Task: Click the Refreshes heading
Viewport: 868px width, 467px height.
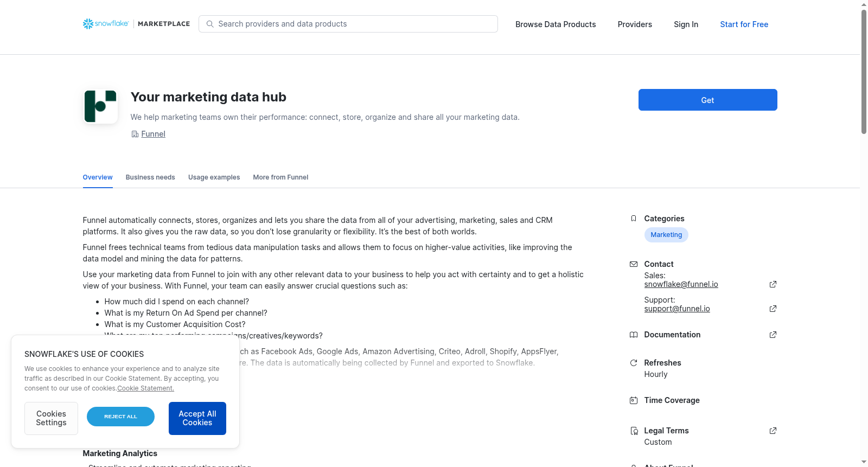Action: [662, 363]
